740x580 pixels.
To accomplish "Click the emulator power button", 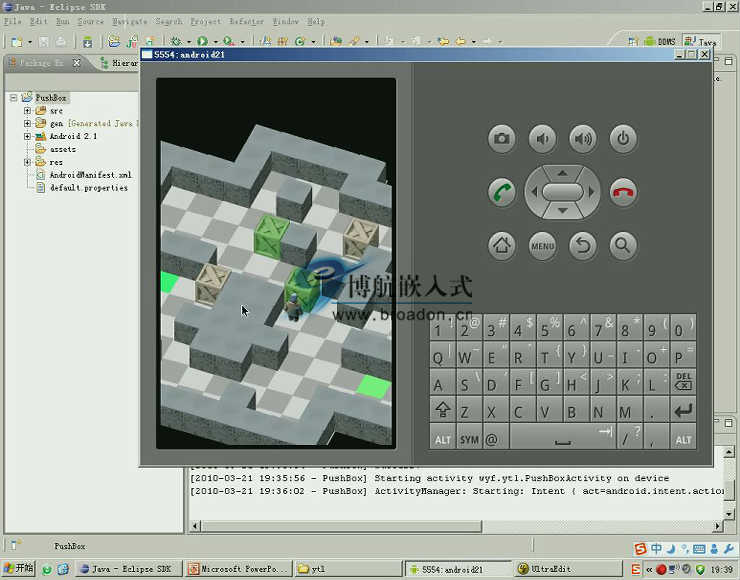I will coord(623,139).
